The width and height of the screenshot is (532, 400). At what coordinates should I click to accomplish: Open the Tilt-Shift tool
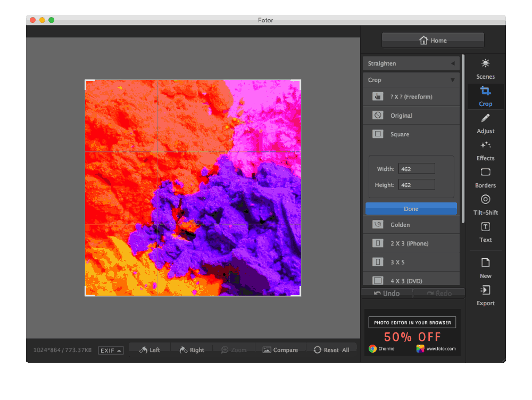coord(485,205)
